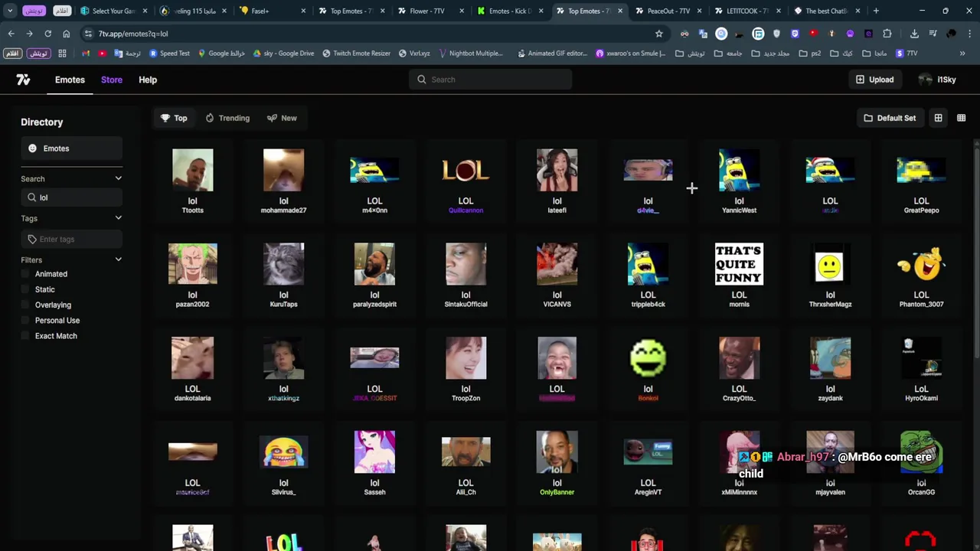This screenshot has width=980, height=551.
Task: Open the lol emote by Ttootts
Action: (x=192, y=181)
